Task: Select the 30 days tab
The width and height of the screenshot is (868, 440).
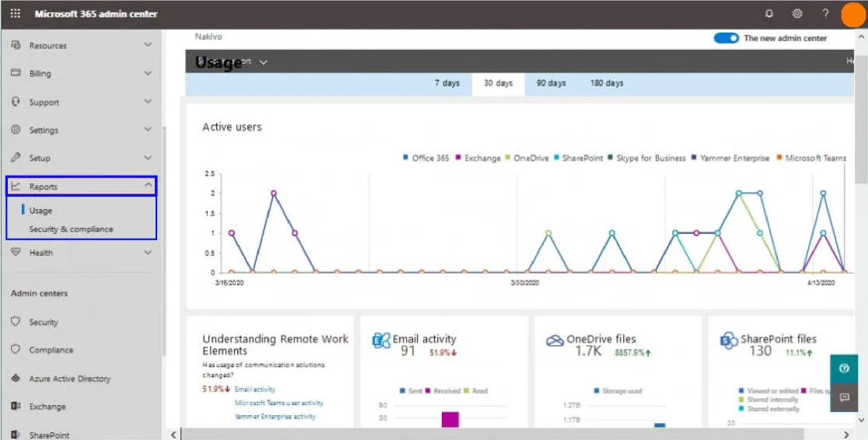Action: (x=499, y=84)
